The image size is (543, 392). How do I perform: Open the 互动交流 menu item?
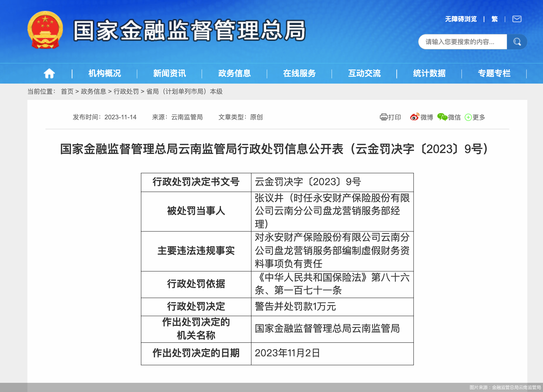coord(364,73)
